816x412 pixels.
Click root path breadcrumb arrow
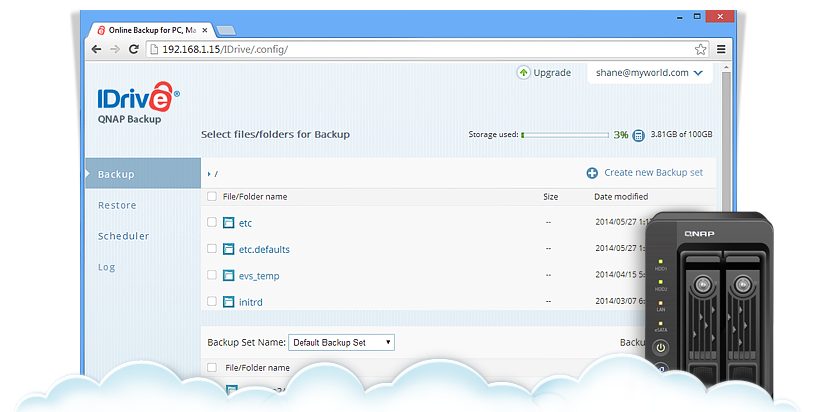209,174
